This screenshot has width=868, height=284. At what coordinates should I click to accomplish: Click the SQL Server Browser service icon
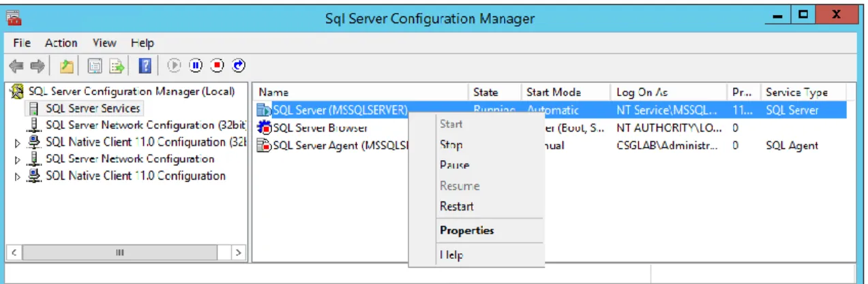click(264, 127)
